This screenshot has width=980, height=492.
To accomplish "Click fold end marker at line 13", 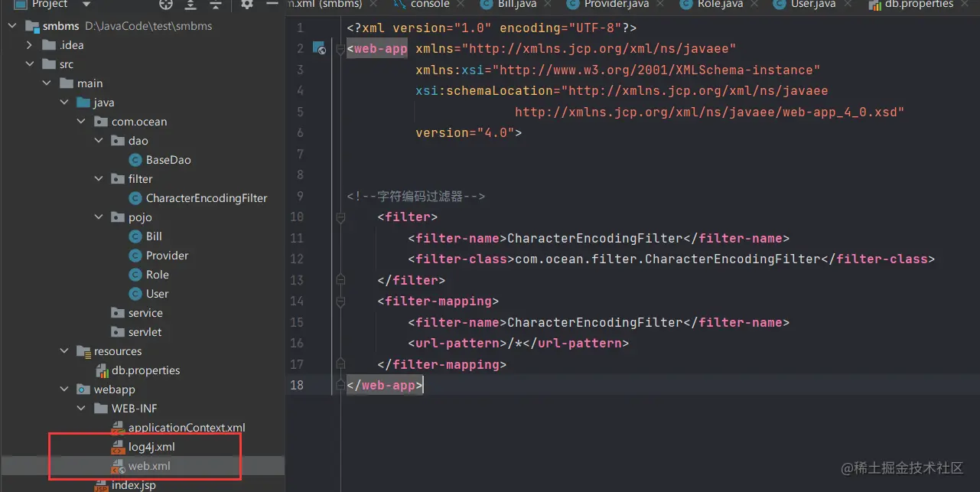I will (341, 280).
